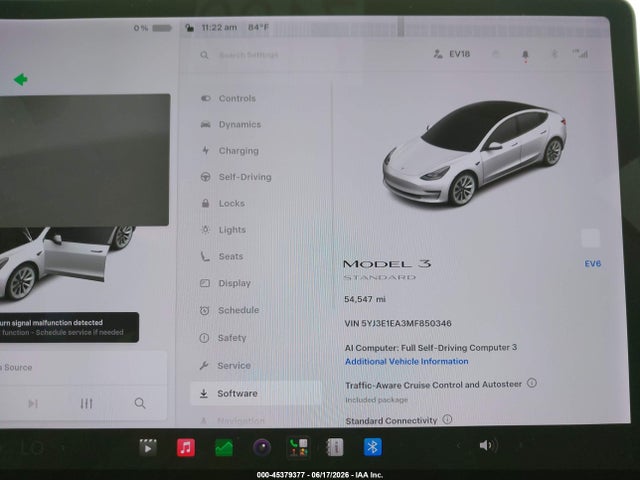
Task: Open the media Source selector
Action: tap(16, 367)
